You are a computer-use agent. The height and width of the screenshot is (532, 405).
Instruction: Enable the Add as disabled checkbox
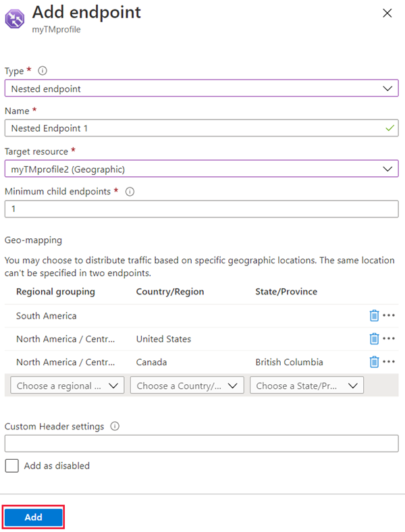11,466
